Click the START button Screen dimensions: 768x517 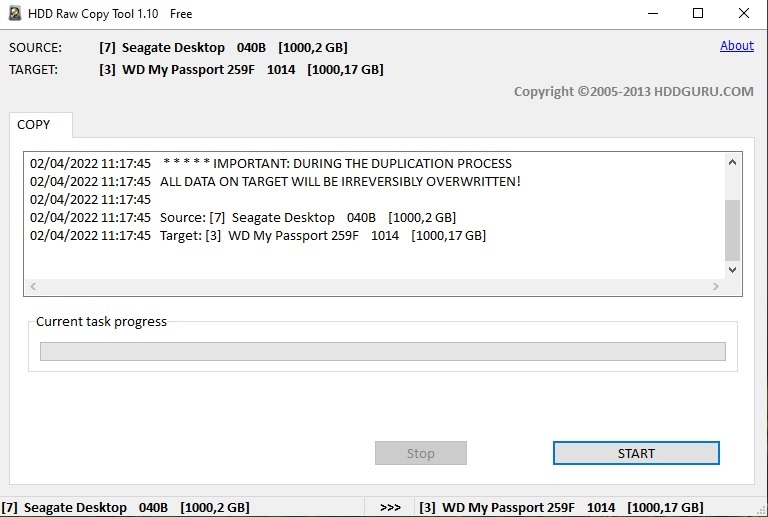[636, 453]
